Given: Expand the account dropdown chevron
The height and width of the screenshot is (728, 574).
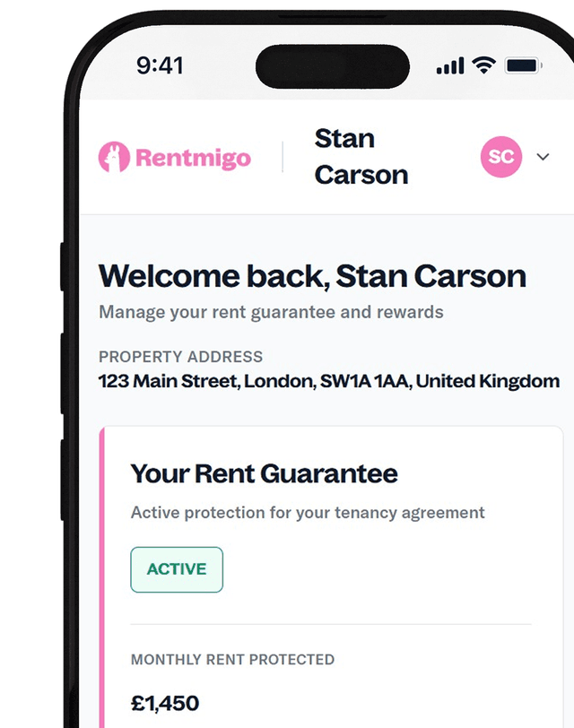Looking at the screenshot, I should 543,157.
